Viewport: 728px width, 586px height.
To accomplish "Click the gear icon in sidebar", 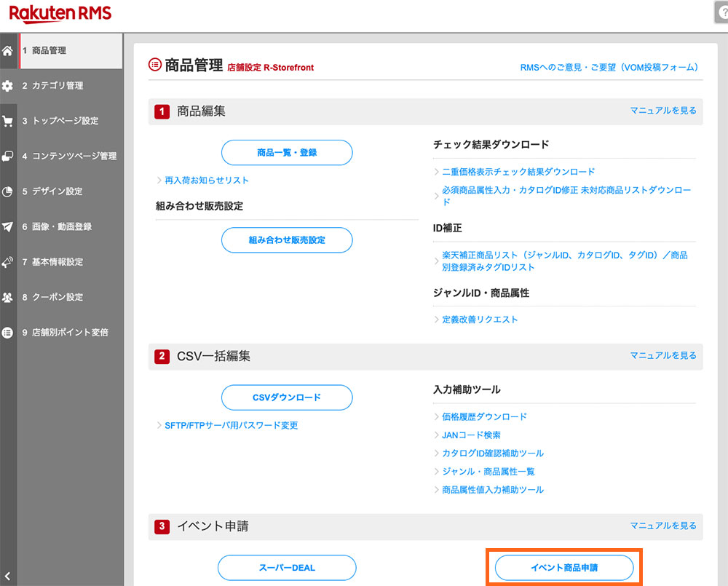I will pyautogui.click(x=7, y=86).
